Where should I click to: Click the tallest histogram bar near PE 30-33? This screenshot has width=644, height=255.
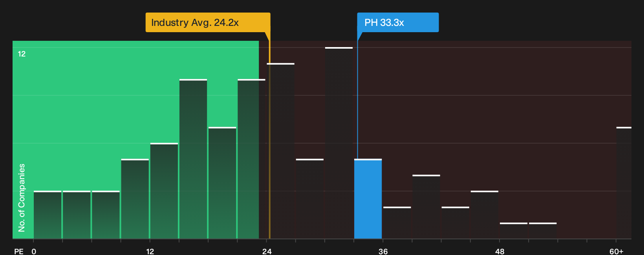(339, 143)
